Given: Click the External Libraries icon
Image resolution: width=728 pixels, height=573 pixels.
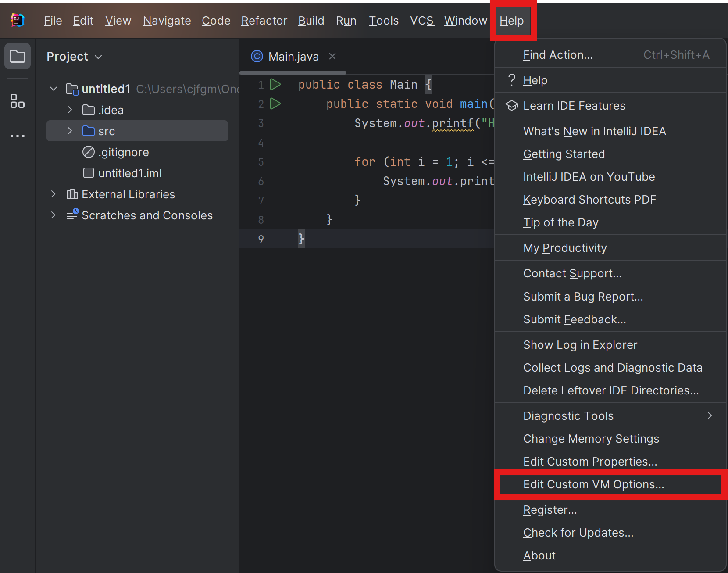Looking at the screenshot, I should (x=72, y=194).
